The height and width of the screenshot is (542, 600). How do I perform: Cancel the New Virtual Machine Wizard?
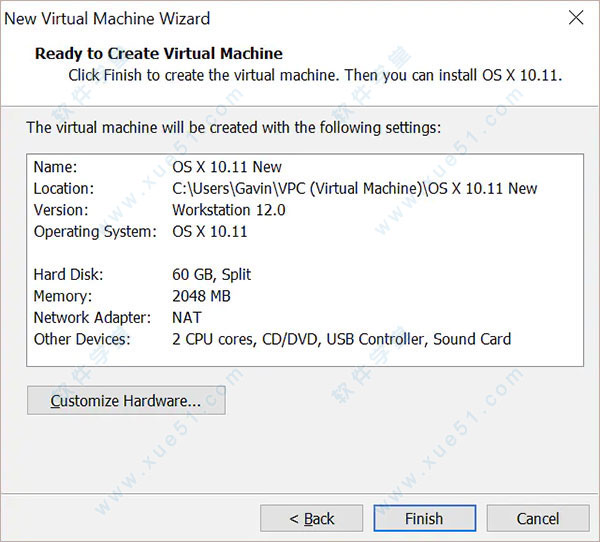538,518
